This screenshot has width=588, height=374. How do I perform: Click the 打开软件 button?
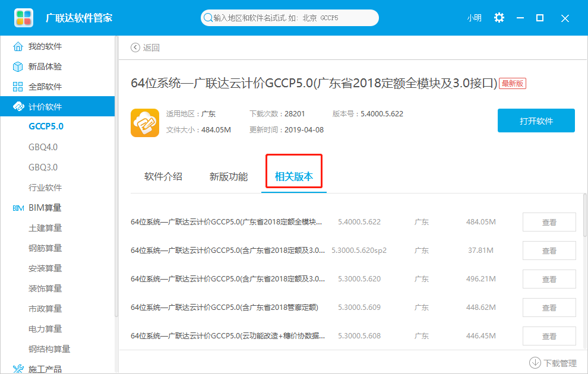pos(536,121)
